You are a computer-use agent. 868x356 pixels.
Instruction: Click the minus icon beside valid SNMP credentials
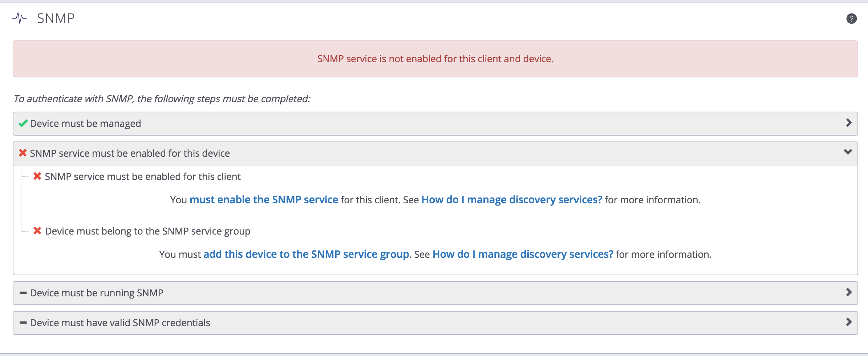click(x=23, y=322)
